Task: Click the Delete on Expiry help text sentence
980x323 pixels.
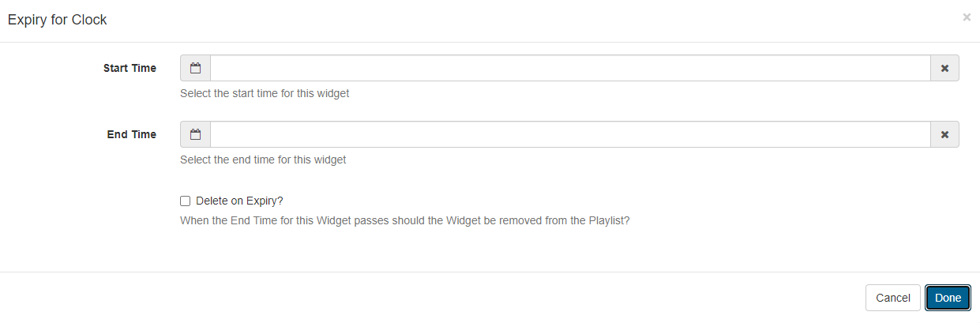Action: click(404, 220)
